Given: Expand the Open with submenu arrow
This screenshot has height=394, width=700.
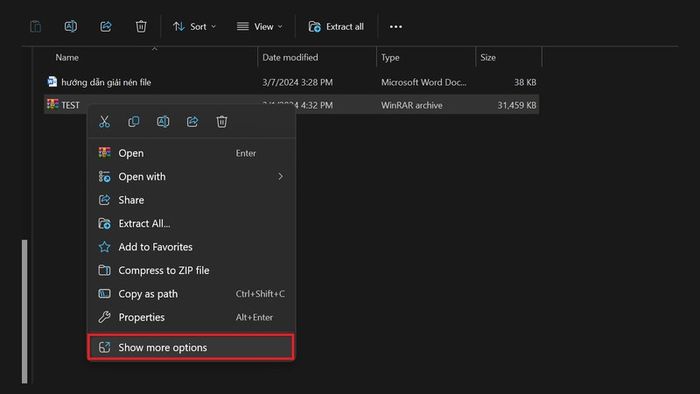Looking at the screenshot, I should click(280, 177).
